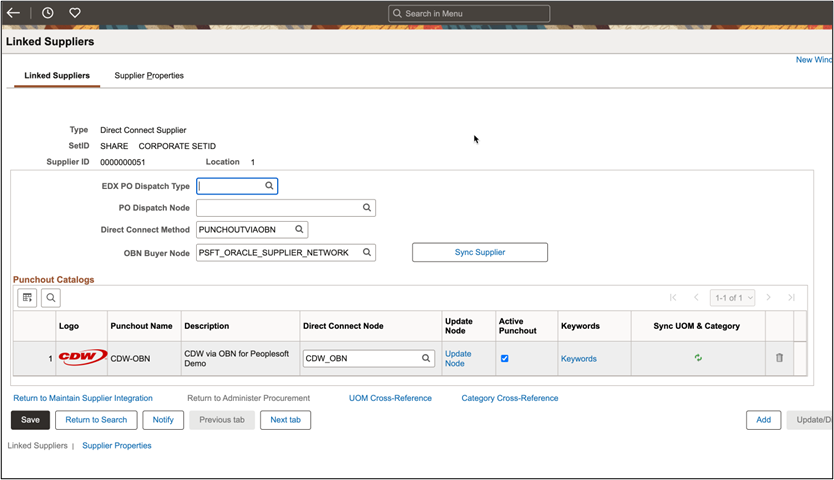Image resolution: width=834 pixels, height=480 pixels.
Task: Click PO Dispatch Node lookup magnifier
Action: [367, 208]
